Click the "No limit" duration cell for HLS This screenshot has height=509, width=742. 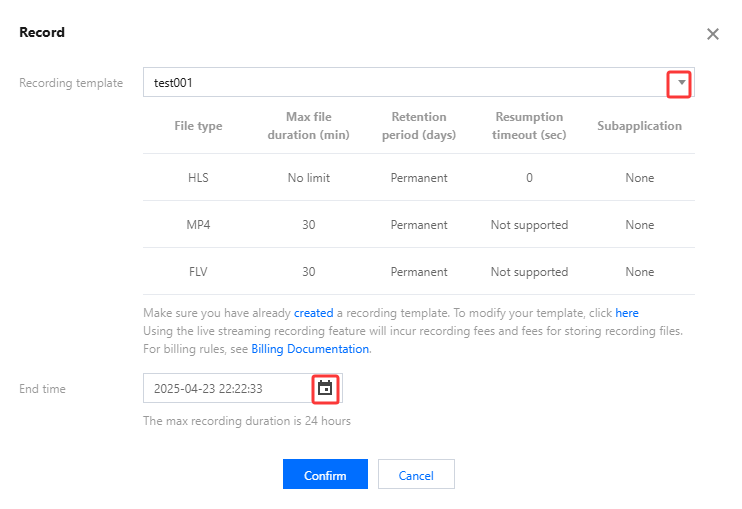click(308, 178)
